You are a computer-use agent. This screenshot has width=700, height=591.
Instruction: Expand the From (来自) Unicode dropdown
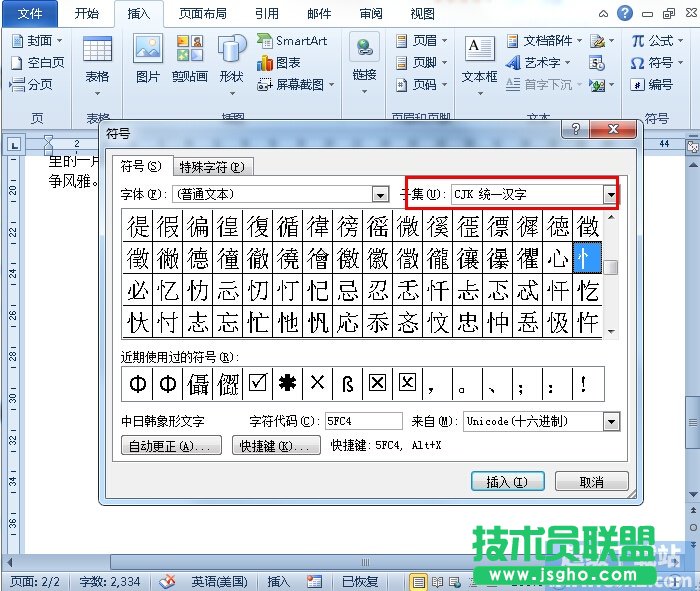click(611, 421)
